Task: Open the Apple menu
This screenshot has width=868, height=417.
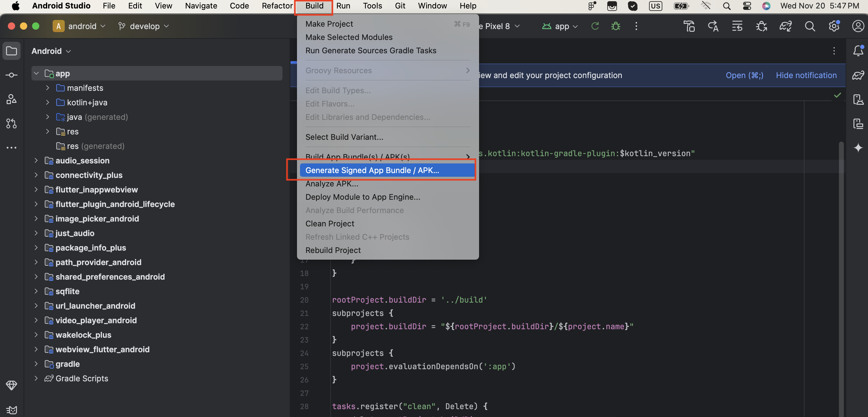Action: coord(15,6)
